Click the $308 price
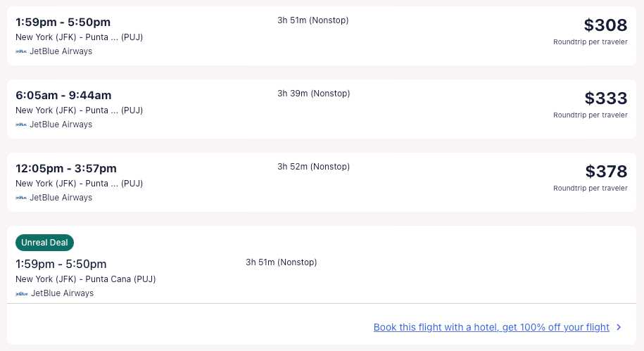The image size is (644, 351). [x=605, y=25]
